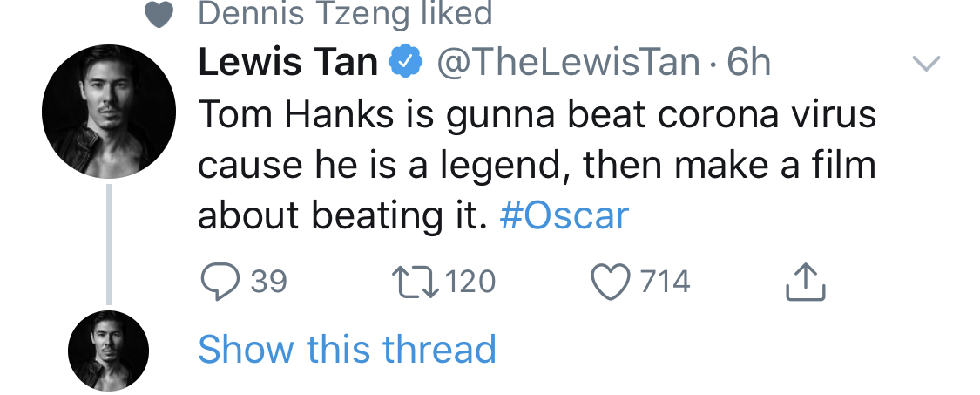This screenshot has width=980, height=395.
Task: Click the small thread avatar thumbnail
Action: [108, 351]
